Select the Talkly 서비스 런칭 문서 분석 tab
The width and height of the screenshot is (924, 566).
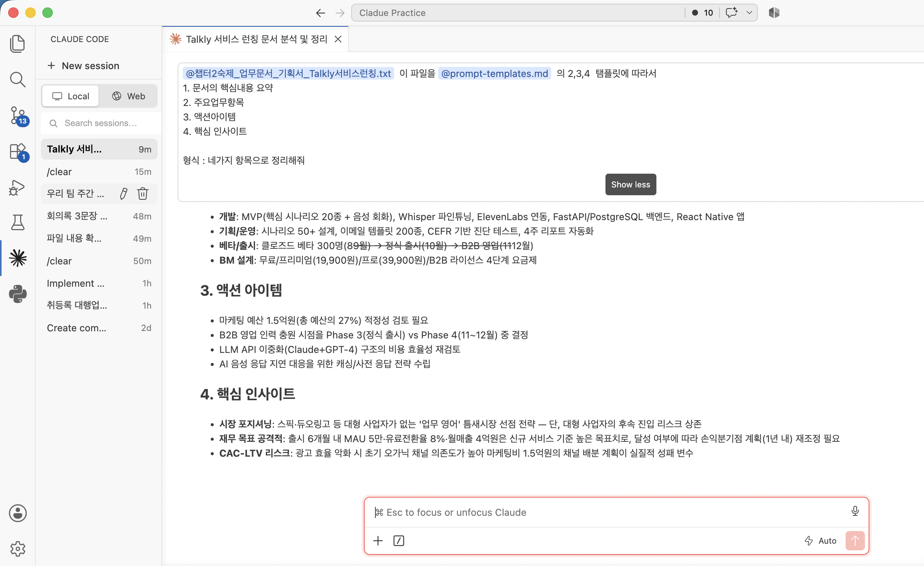pyautogui.click(x=255, y=39)
